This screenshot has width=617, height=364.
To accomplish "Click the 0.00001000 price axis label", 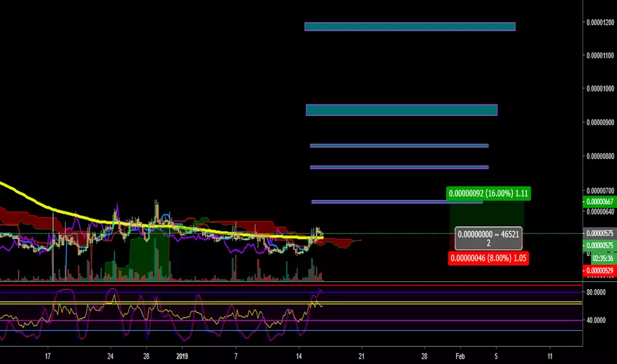I will [600, 89].
